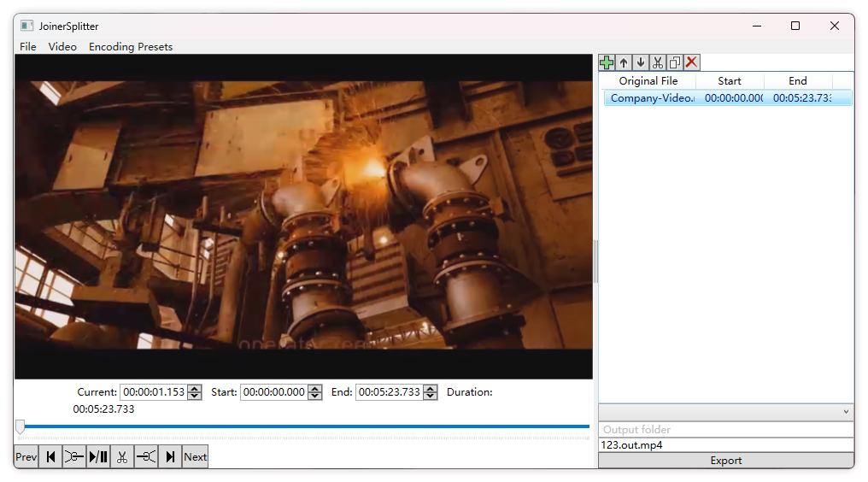The height and width of the screenshot is (482, 868).
Task: Jump to the clip start with skip-back icon
Action: click(50, 457)
